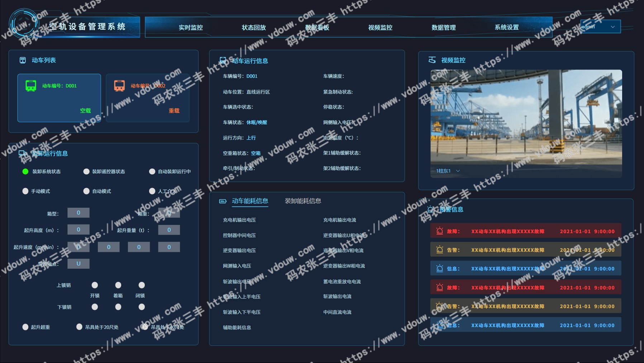This screenshot has height=363, width=644.
Task: Click the circular system logo icon
Action: coord(24,24)
